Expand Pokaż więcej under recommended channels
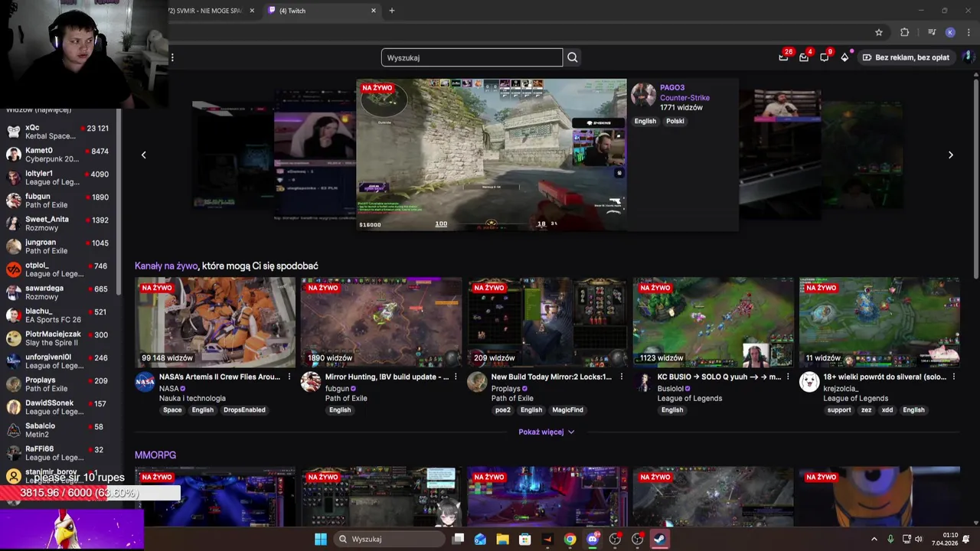The height and width of the screenshot is (551, 980). point(546,432)
